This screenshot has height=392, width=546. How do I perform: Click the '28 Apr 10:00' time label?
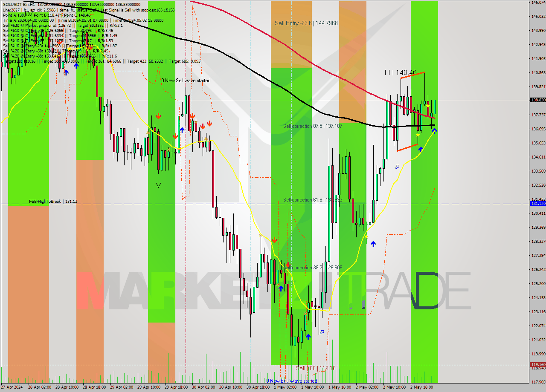click(67, 388)
